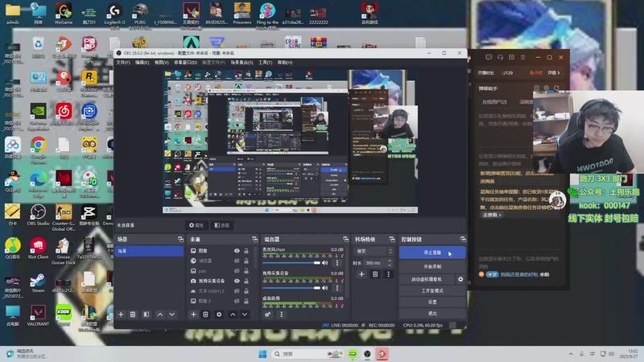
Task: Move scene down with arrow in 场景 panel
Action: [171, 315]
